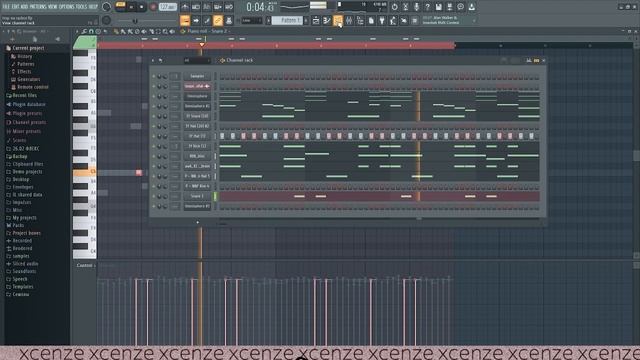Open the PATTERNS menu
The height and width of the screenshot is (360, 640).
click(38, 7)
